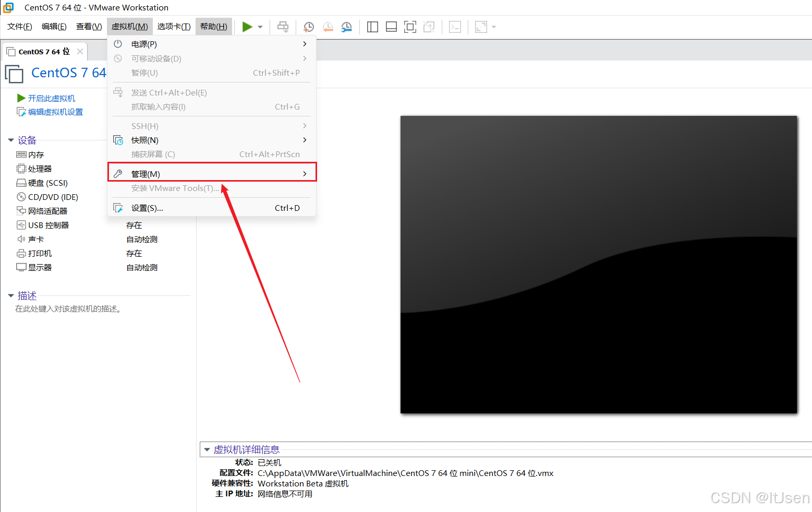Viewport: 812px width, 512px height.
Task: Click the VMware Workstation title bar icon
Action: pos(8,7)
